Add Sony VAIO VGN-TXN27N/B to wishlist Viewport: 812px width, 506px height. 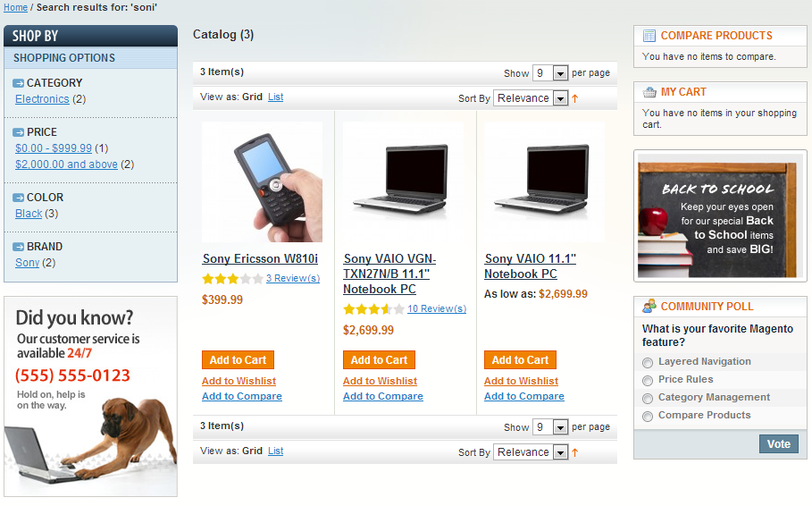tap(380, 381)
